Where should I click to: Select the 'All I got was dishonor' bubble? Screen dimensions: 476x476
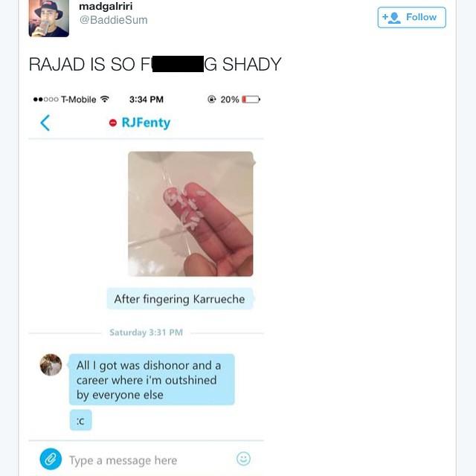click(x=152, y=379)
